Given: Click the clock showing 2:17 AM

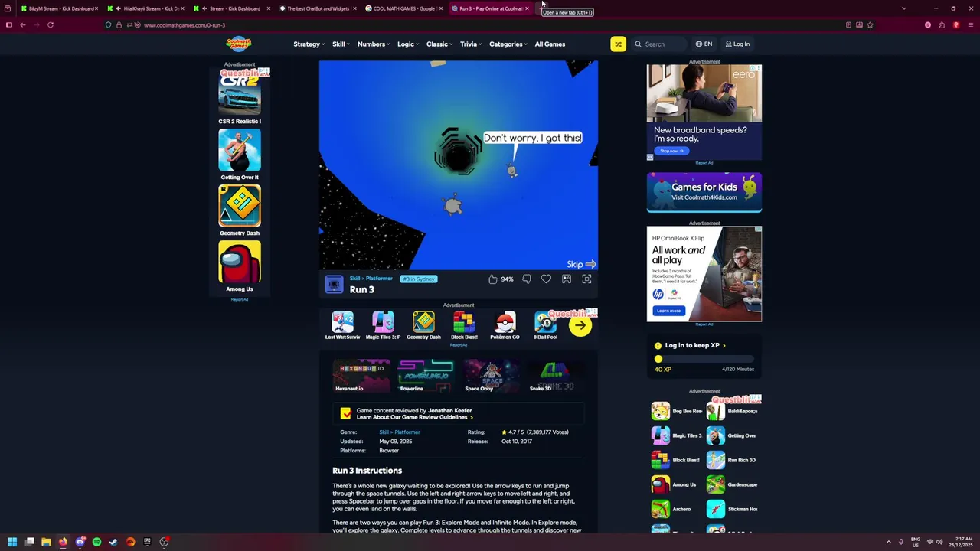Looking at the screenshot, I should pos(964,539).
